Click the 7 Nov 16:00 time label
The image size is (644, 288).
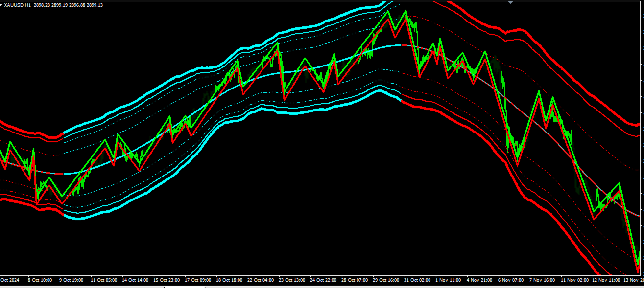(x=542, y=280)
